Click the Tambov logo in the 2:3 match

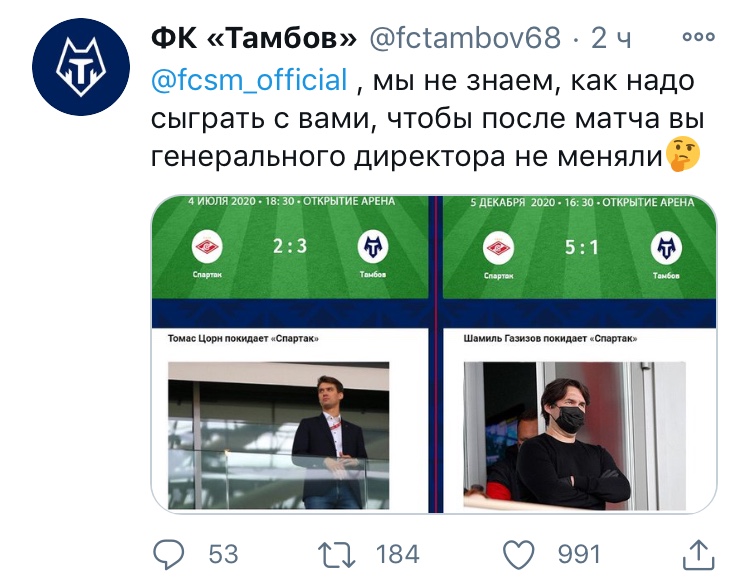[374, 246]
